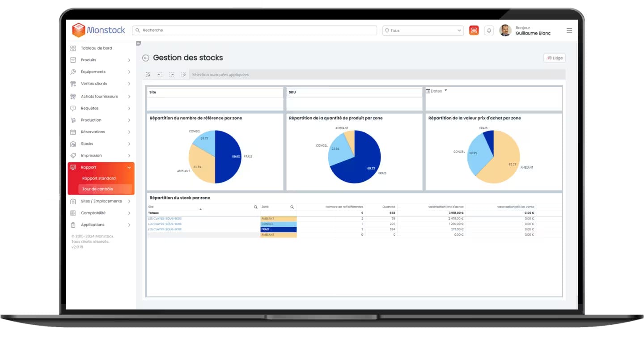Click the Requêtes alert bubble icon

coord(73,108)
